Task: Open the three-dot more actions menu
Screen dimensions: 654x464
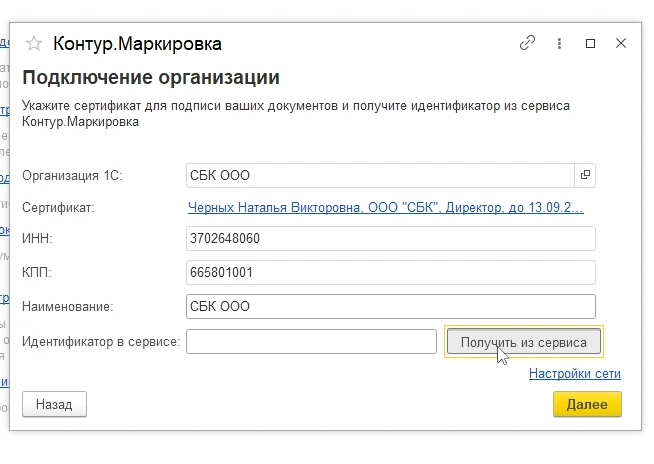Action: [559, 43]
